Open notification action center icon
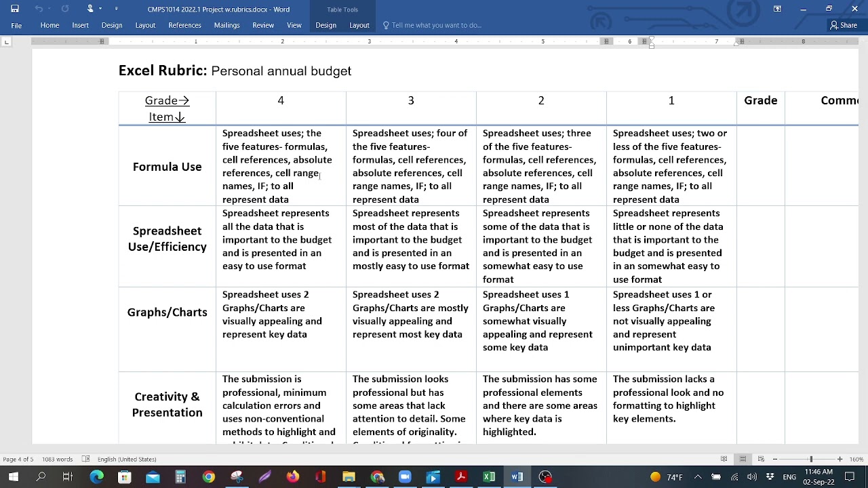The image size is (868, 488). 850,476
